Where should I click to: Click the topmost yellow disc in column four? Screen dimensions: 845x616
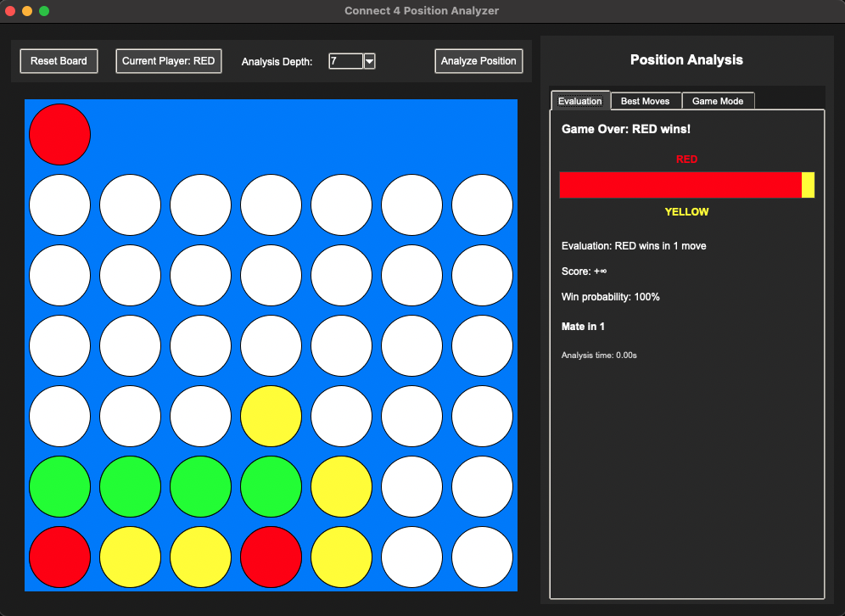point(271,416)
